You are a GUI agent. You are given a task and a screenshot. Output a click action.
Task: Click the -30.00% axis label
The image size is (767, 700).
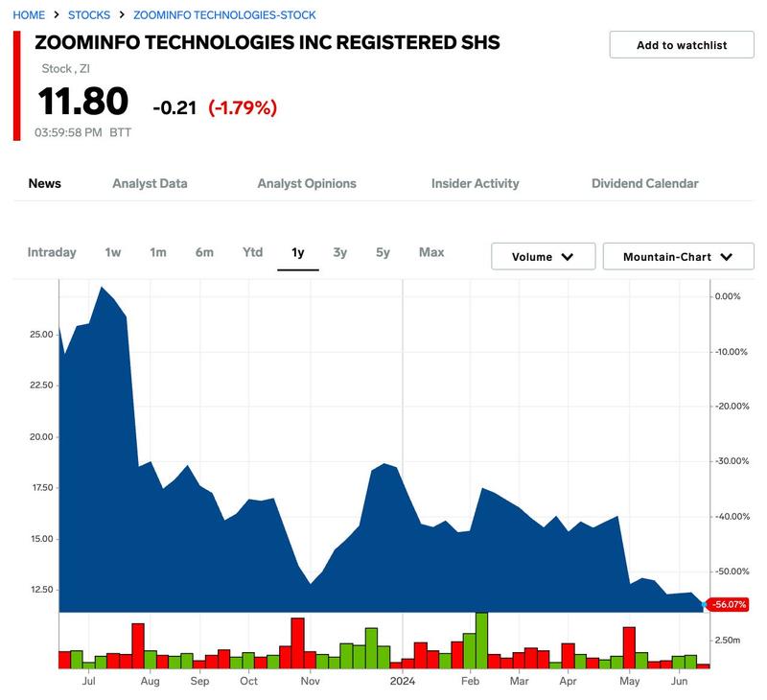point(732,461)
